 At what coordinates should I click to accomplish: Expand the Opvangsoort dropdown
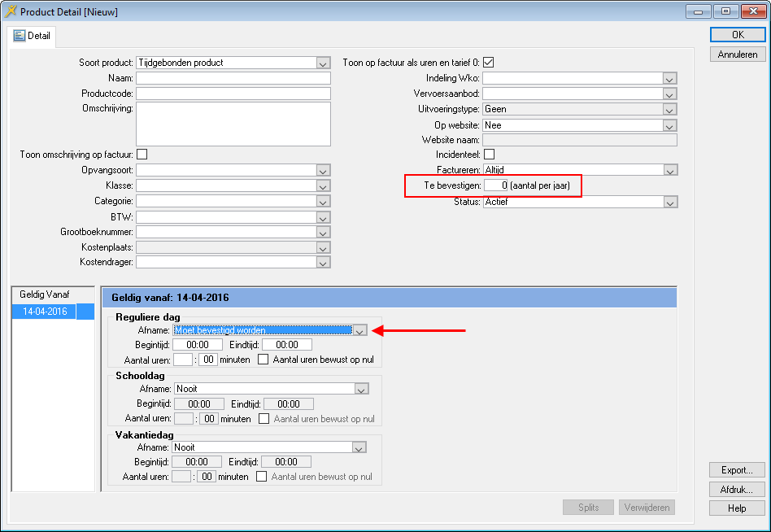click(x=323, y=171)
